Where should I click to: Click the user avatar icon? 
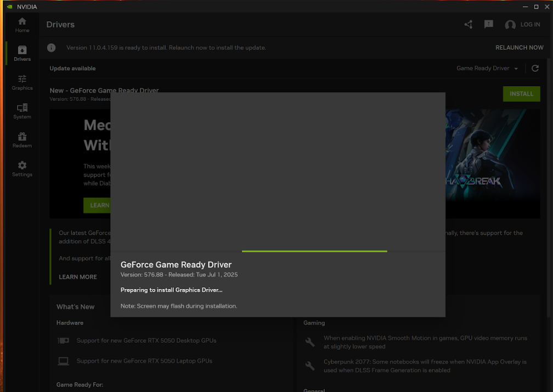[510, 25]
